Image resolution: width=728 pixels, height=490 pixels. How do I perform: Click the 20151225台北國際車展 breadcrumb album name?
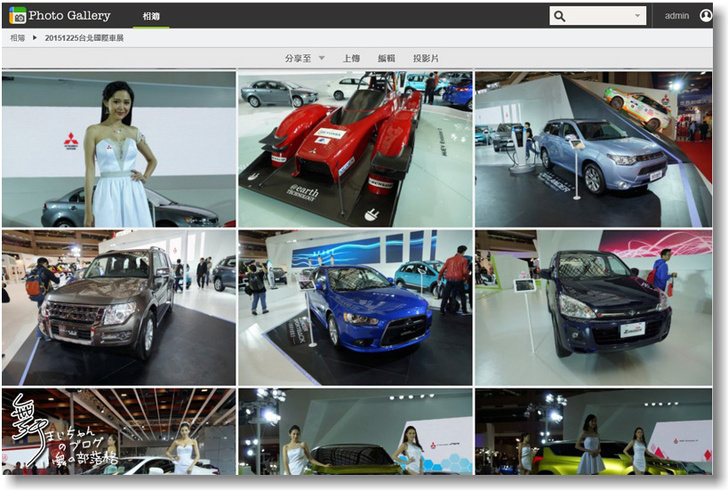pyautogui.click(x=83, y=37)
